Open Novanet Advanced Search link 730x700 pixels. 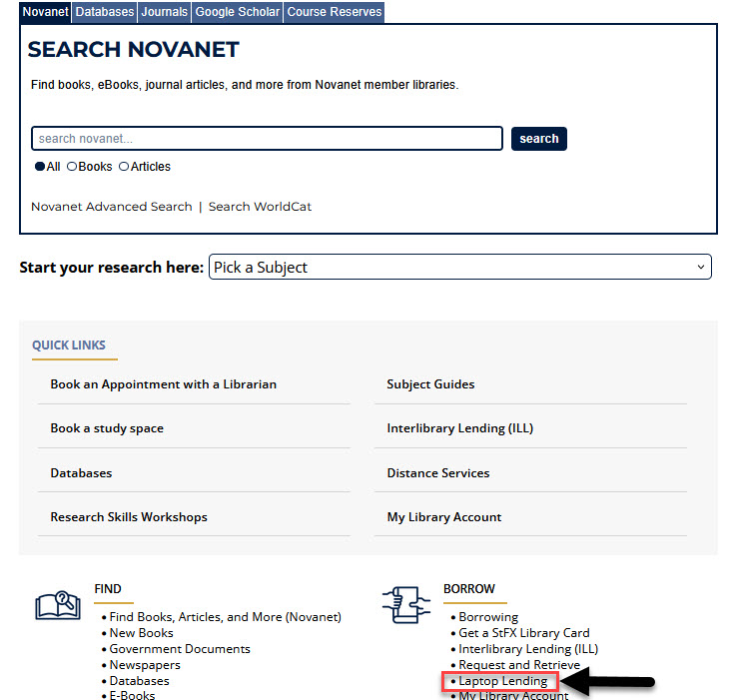(111, 207)
